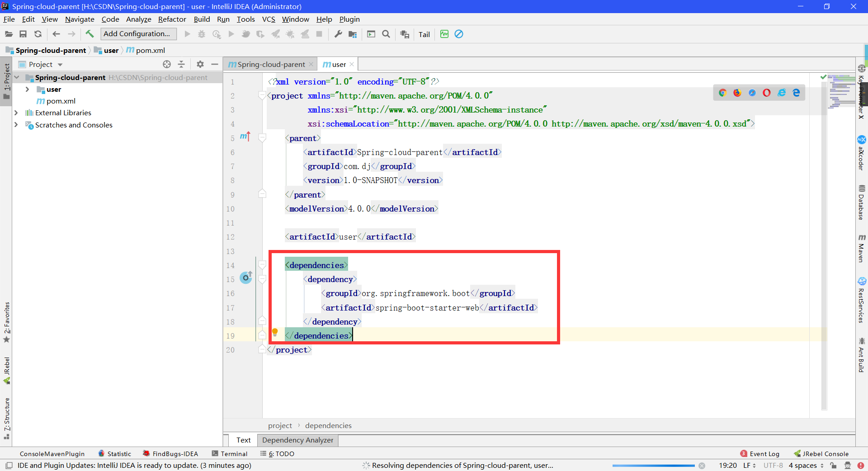This screenshot has height=471, width=868.
Task: Fold the parent block at line 5
Action: pos(262,138)
